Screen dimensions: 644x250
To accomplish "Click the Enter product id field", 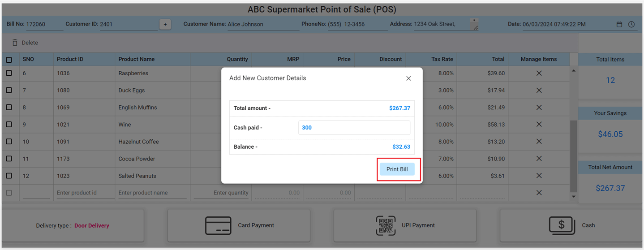I will tap(84, 193).
